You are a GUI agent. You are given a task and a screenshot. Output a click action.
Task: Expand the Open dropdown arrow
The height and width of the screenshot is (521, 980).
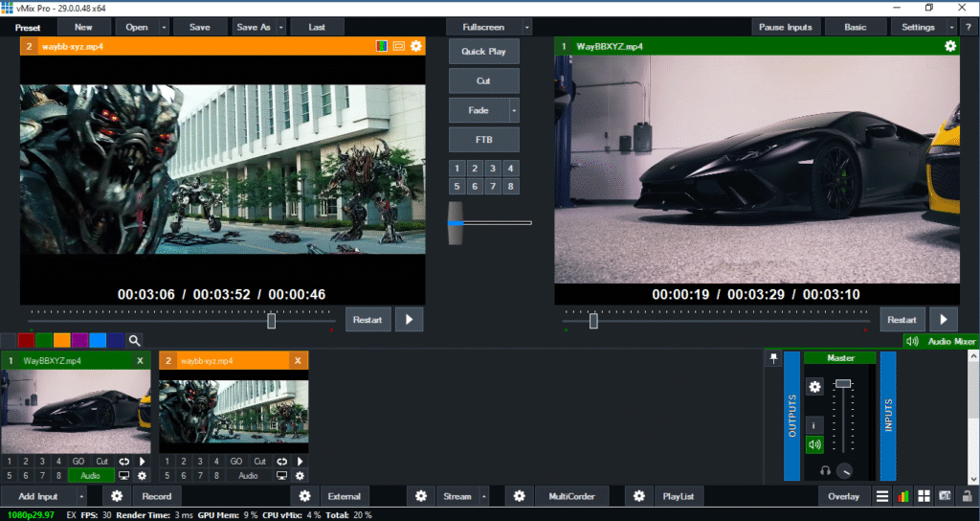point(165,27)
